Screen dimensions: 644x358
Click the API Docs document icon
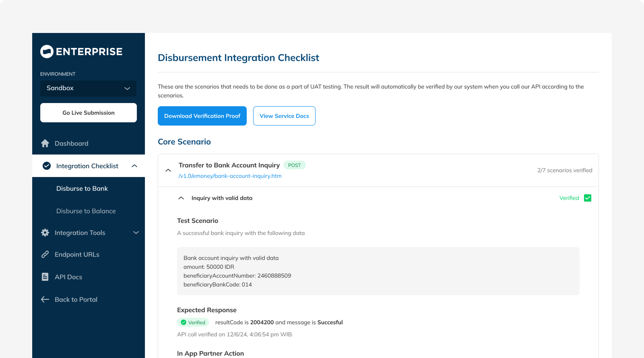coord(45,277)
